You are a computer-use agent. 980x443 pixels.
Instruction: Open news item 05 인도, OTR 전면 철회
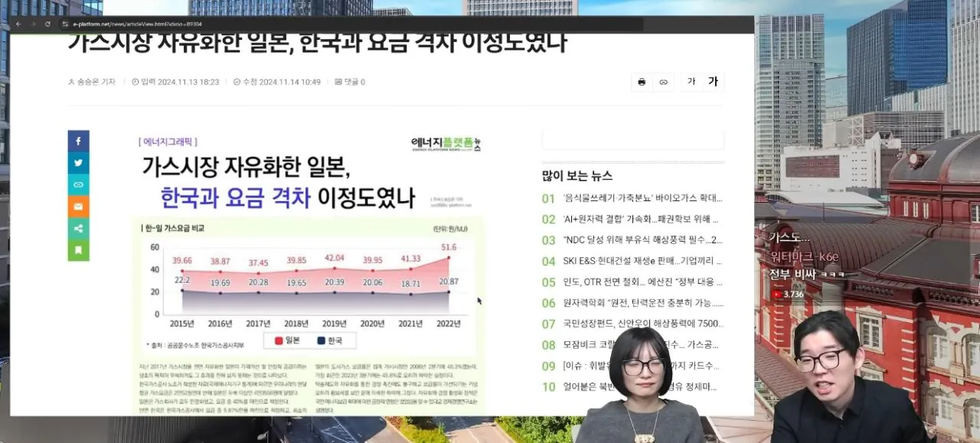click(x=642, y=282)
